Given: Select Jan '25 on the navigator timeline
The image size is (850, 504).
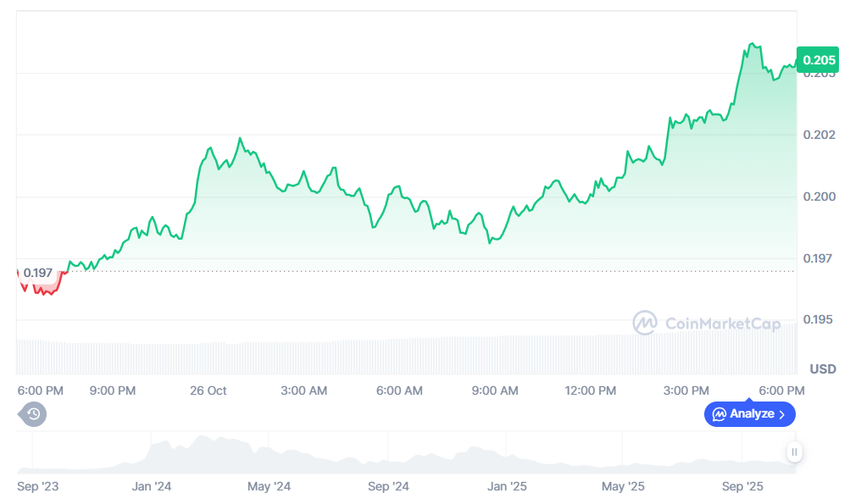Looking at the screenshot, I should (x=507, y=486).
